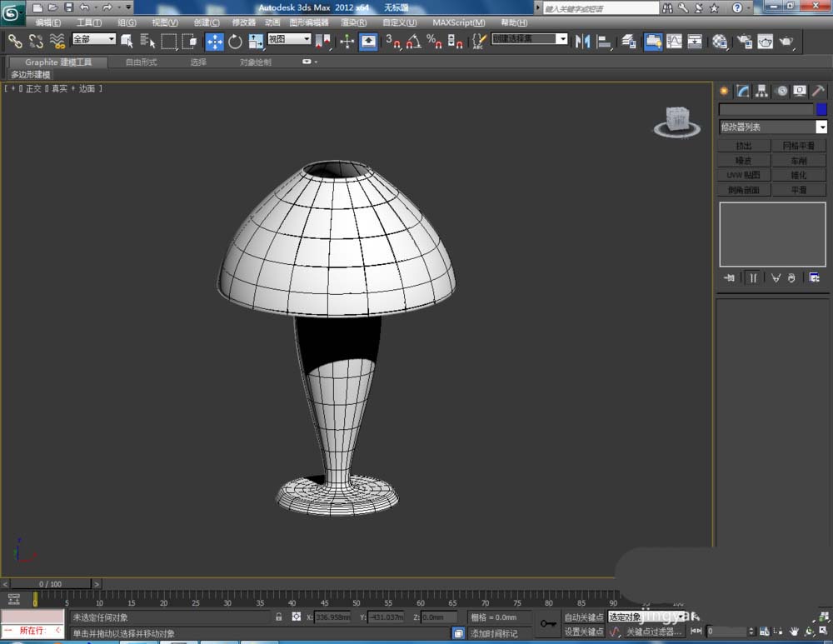Click the teapot Render Production icon

pos(786,42)
